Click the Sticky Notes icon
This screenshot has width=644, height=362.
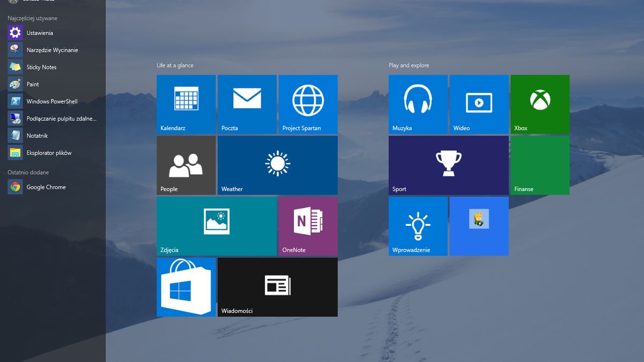click(15, 67)
